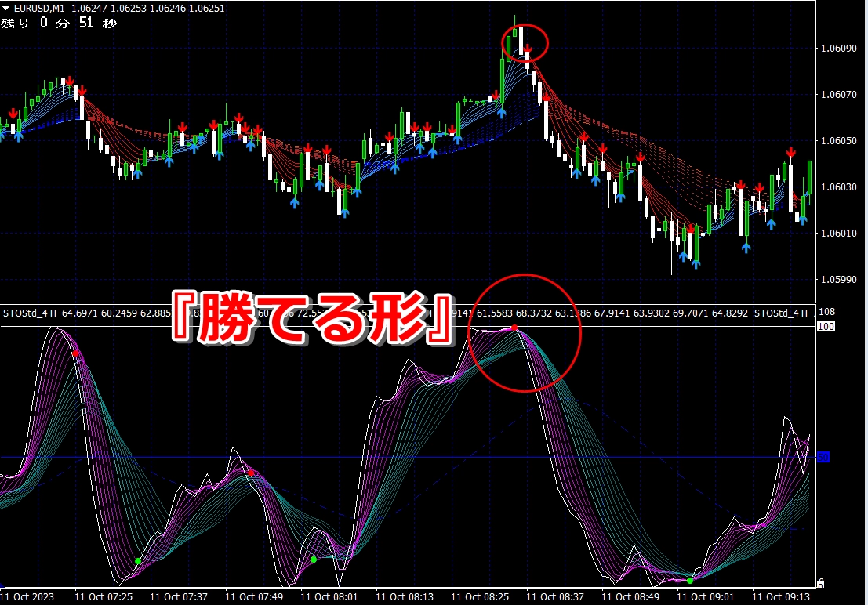Viewport: 868px width, 605px height.
Task: Click the 108 indicator scale value
Action: pyautogui.click(x=826, y=312)
